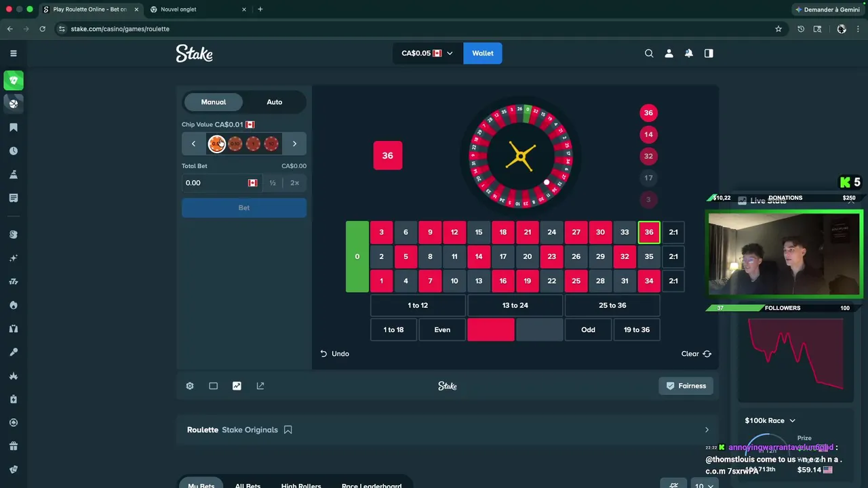Bet on the 25 to 36 dozen
The width and height of the screenshot is (868, 488).
[612, 305]
